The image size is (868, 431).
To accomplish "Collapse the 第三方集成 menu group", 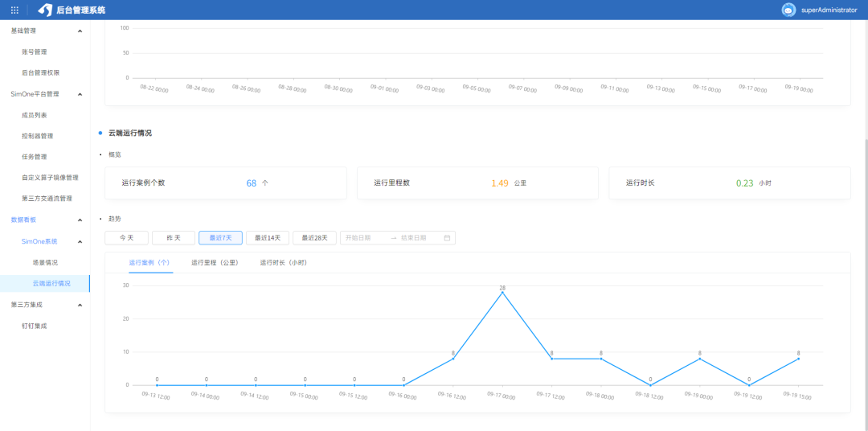I will (80, 305).
